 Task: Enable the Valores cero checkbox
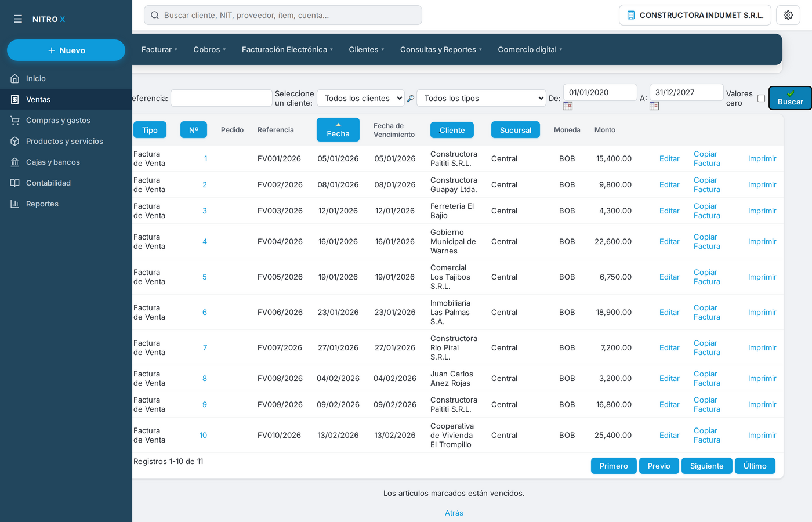(761, 98)
